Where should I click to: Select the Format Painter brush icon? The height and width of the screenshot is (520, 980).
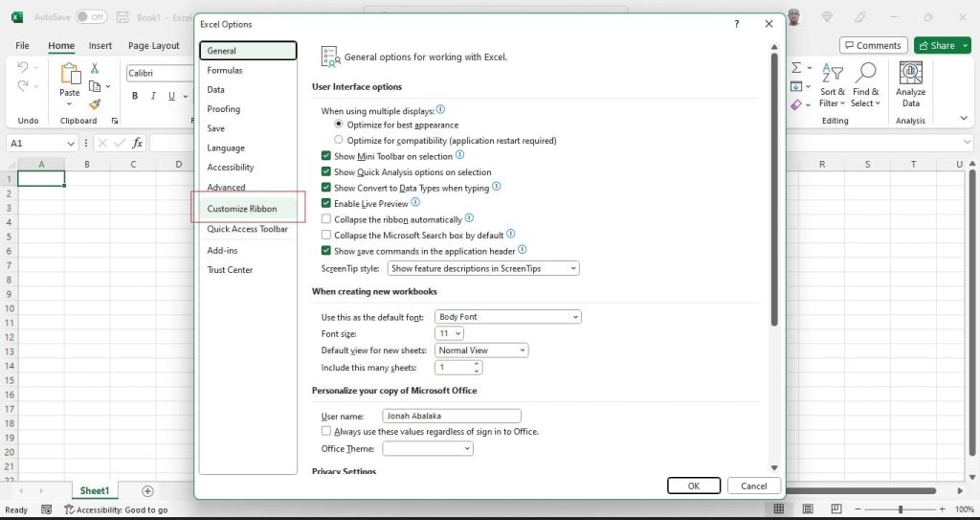coord(95,104)
